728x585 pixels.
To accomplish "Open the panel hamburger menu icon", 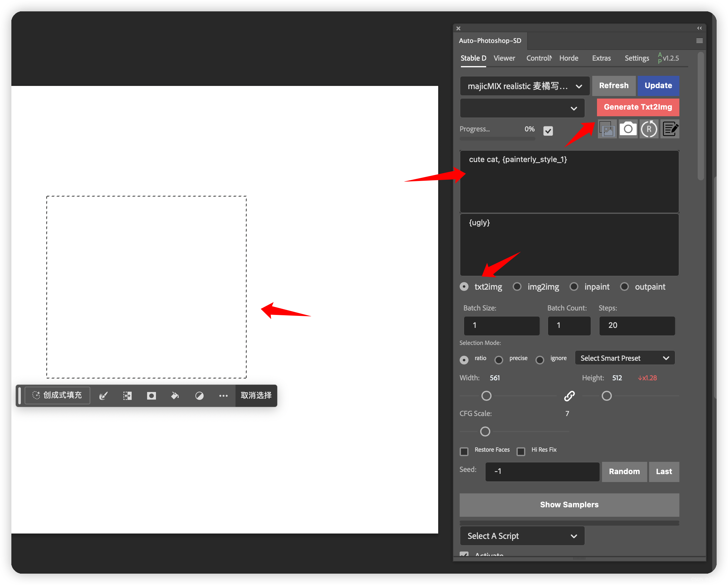I will pyautogui.click(x=699, y=41).
